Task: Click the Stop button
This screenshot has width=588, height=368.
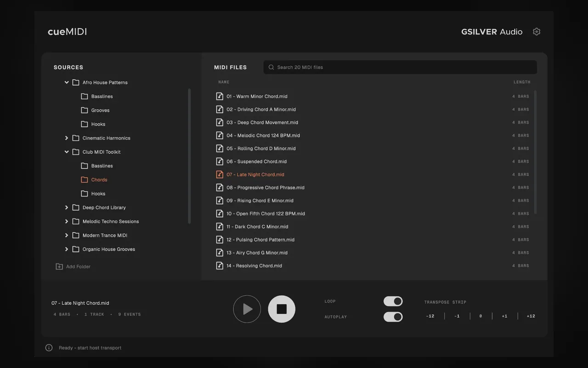Action: pyautogui.click(x=282, y=309)
